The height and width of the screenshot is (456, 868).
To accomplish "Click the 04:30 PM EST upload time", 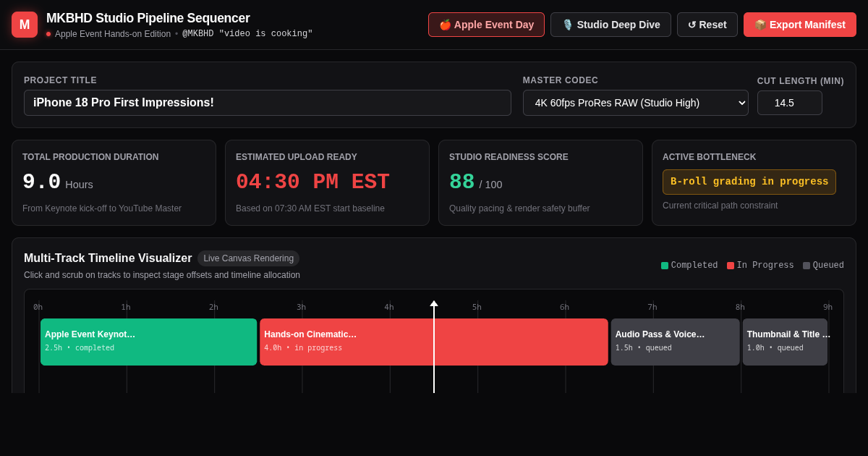I will [312, 182].
